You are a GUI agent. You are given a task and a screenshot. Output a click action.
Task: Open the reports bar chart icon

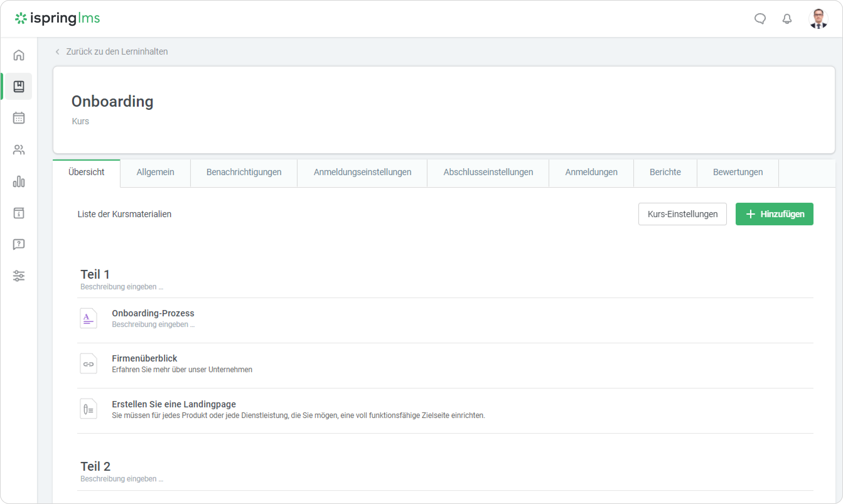tap(19, 181)
